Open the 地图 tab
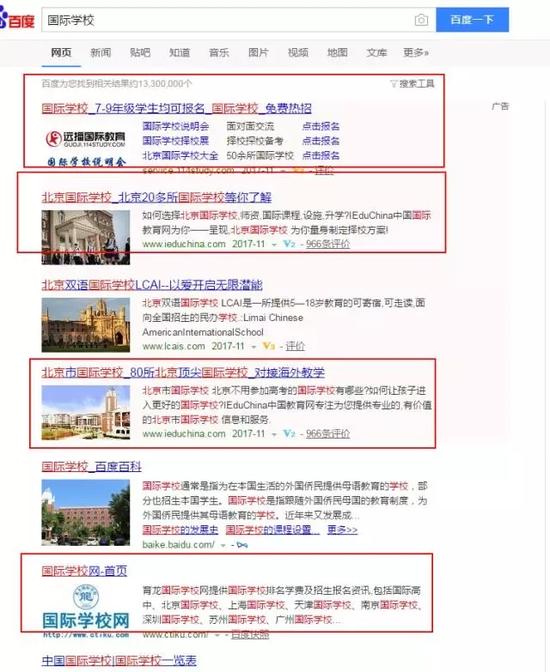This screenshot has width=550, height=672. pos(337,53)
